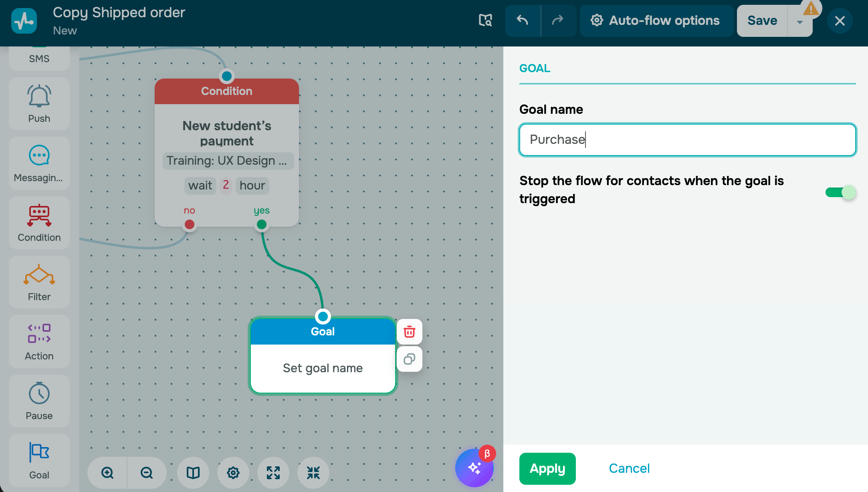The image size is (868, 492).
Task: Switch to the GOAL tab
Action: click(535, 69)
